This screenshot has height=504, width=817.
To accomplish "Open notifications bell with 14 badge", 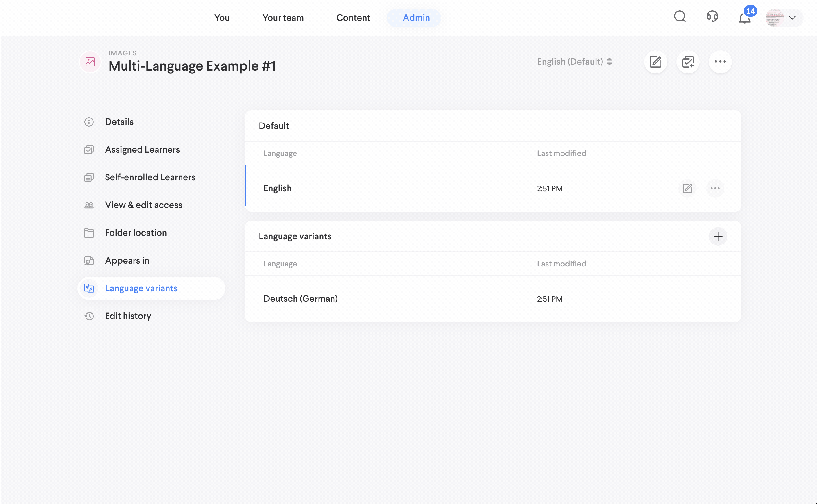I will click(745, 18).
